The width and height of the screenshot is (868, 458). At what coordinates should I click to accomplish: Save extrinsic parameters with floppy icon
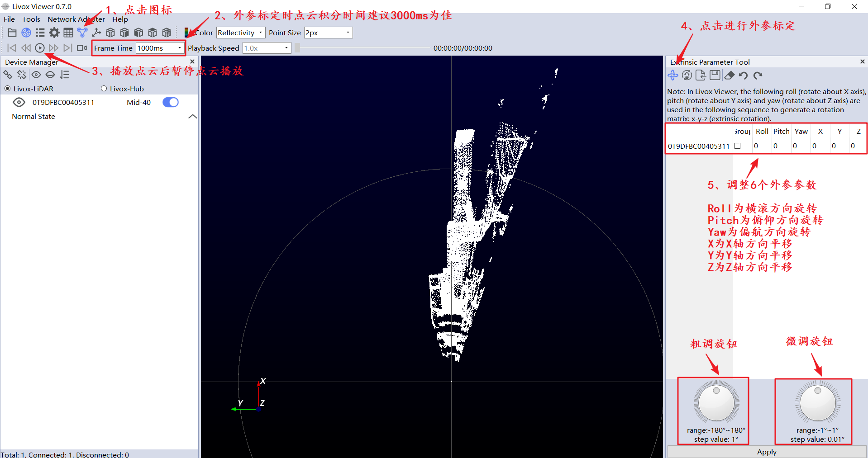coord(715,76)
